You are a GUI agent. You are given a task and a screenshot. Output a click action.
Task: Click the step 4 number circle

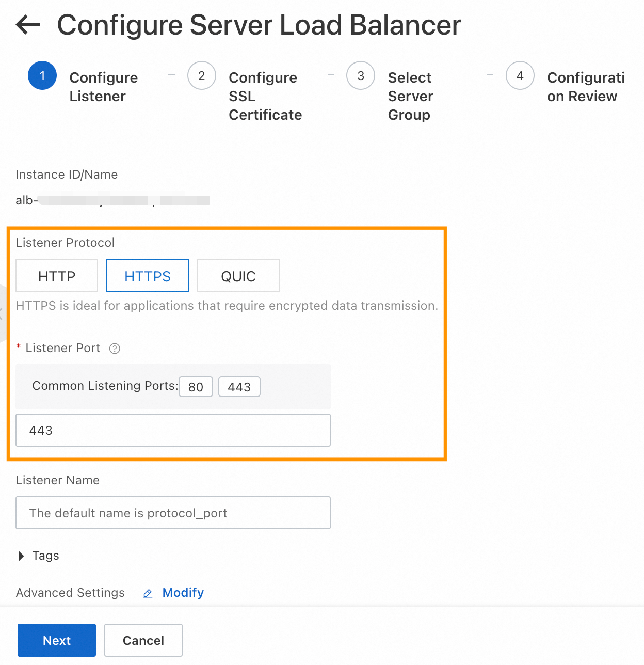tap(520, 76)
